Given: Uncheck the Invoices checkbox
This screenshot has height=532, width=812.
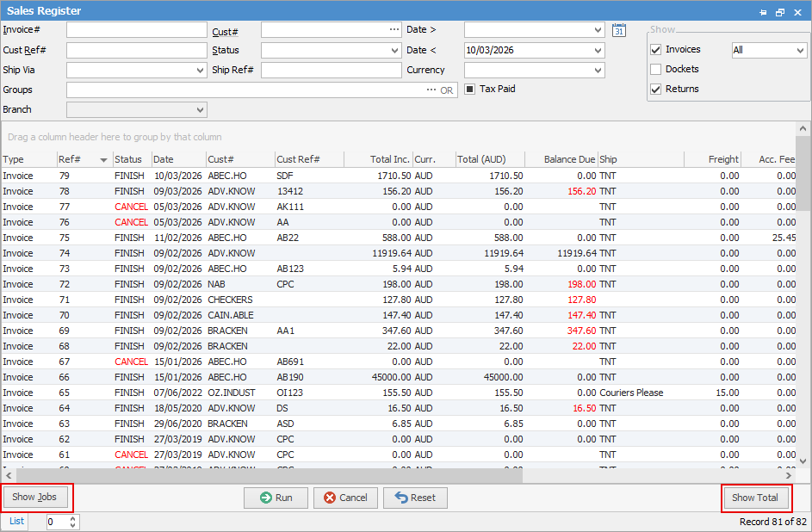Looking at the screenshot, I should pos(656,50).
